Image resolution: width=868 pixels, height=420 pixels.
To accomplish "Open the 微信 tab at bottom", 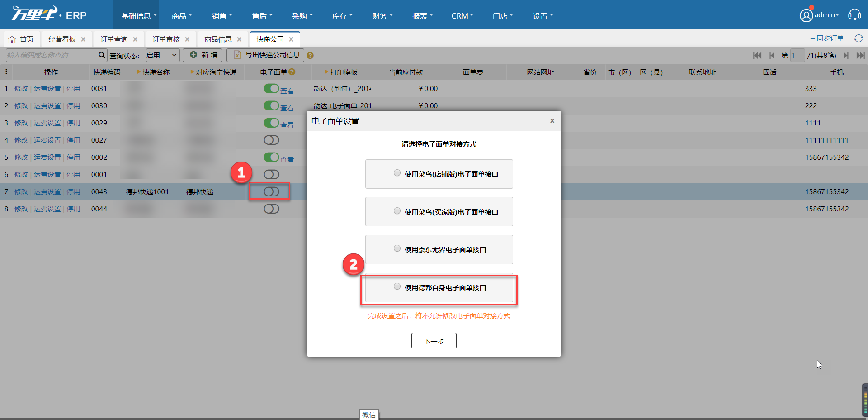I will (x=369, y=415).
